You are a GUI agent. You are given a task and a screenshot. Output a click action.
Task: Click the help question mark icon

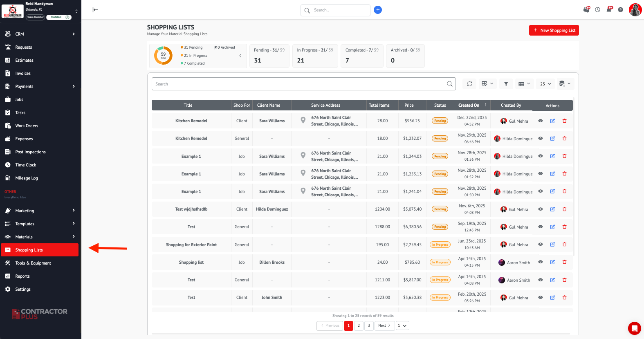point(620,10)
